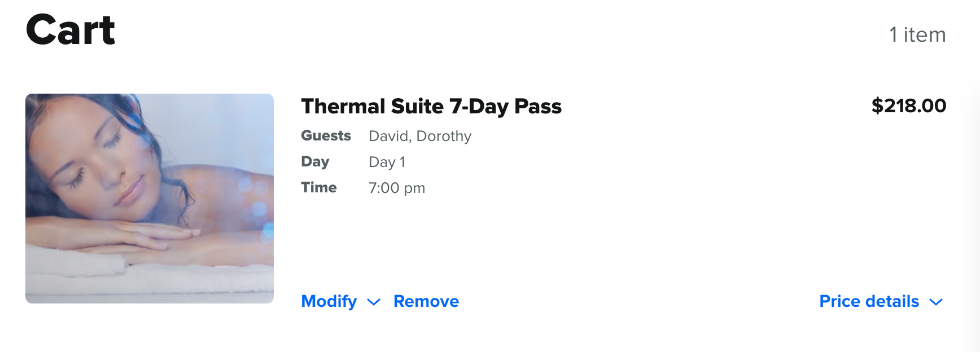This screenshot has width=980, height=352.
Task: Select the $218.00 item price
Action: pos(909,105)
